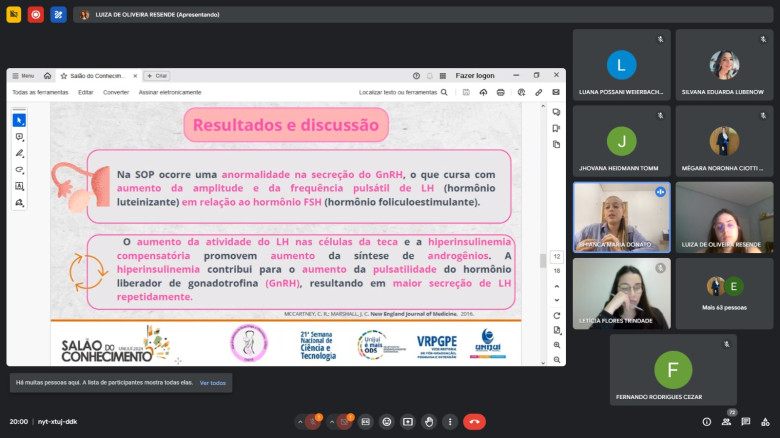Viewport: 780px width, 438px height.
Task: Click the Mais 63 pessoas tile
Action: point(724,294)
